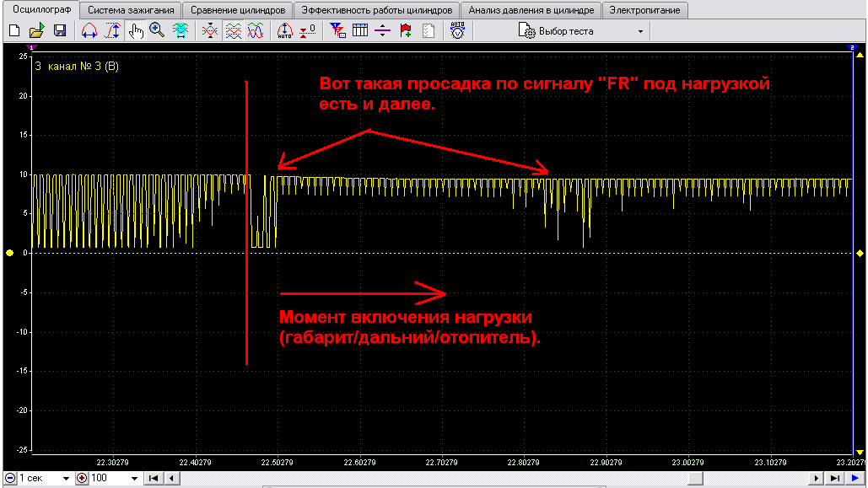Click the yellow zero-level marker on left axis
Viewport: 868px width, 488px height.
point(9,253)
